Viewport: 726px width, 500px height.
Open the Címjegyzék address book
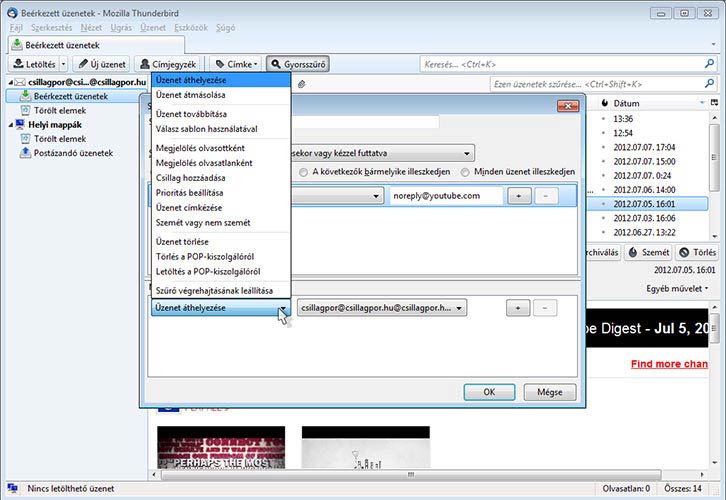[169, 64]
